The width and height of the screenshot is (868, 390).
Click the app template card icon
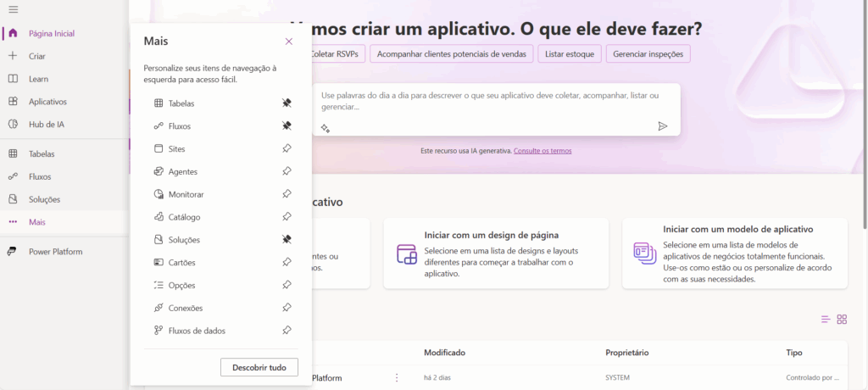pos(644,253)
